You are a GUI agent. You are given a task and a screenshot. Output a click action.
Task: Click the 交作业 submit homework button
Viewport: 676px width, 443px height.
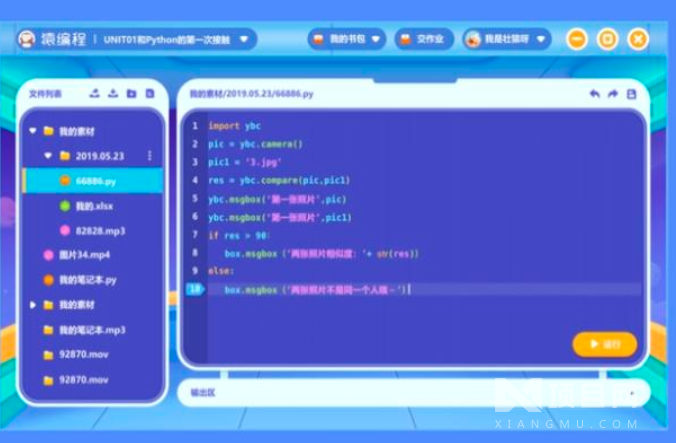pyautogui.click(x=424, y=39)
